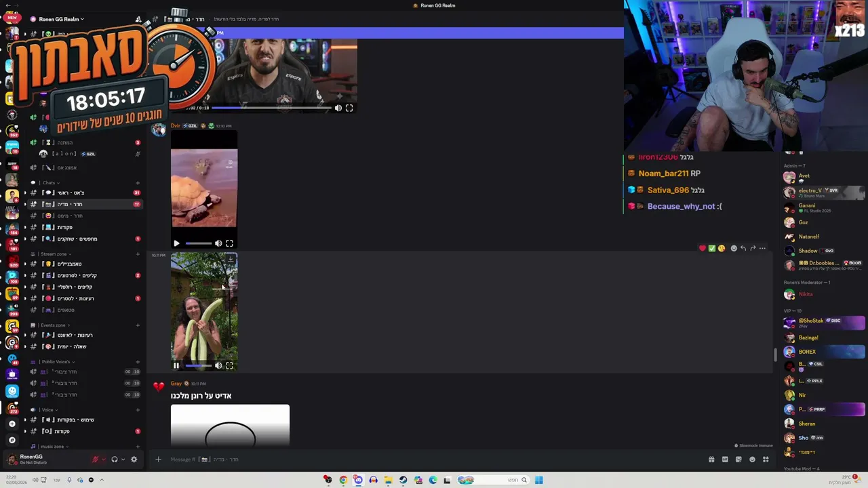This screenshot has height=488, width=868.
Task: Seek in the top video progress bar
Action: (271, 108)
